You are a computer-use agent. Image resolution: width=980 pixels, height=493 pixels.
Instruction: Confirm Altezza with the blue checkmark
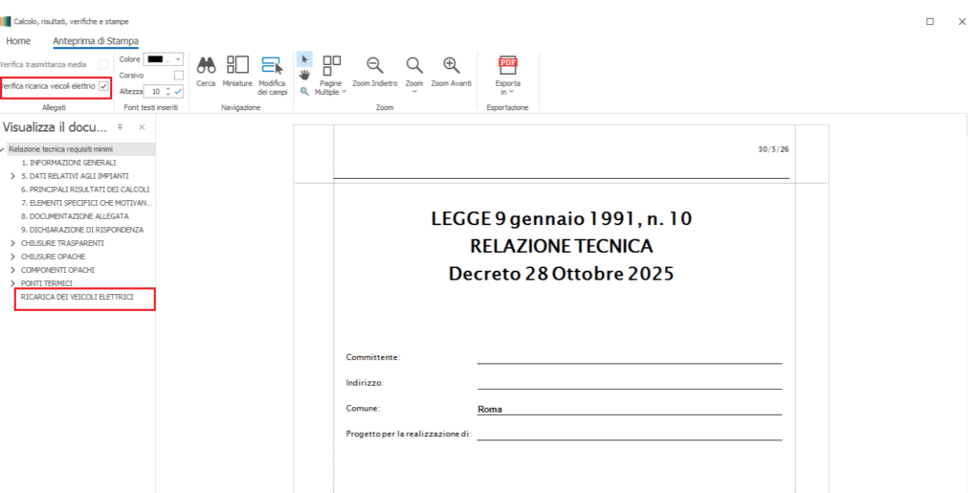coord(178,91)
